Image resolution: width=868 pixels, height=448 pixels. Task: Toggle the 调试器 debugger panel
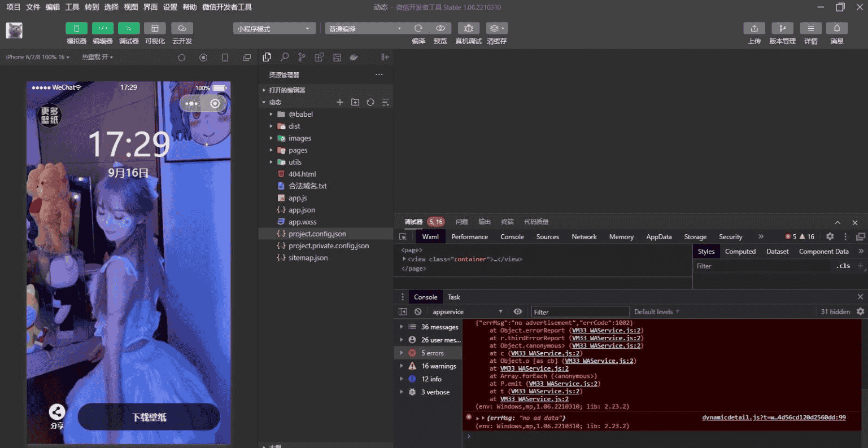click(129, 28)
